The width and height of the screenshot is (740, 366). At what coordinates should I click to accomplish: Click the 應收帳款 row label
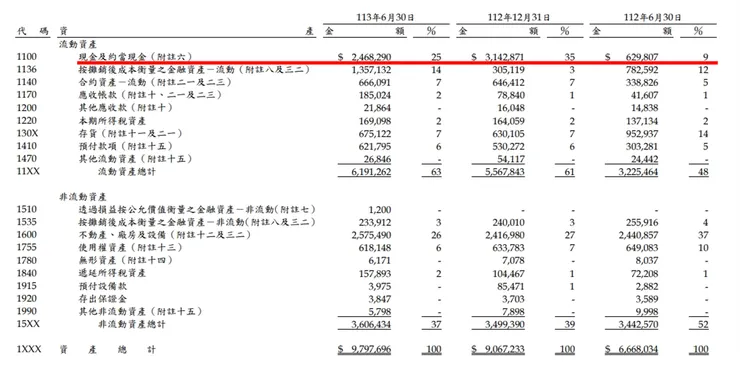pyautogui.click(x=150, y=95)
